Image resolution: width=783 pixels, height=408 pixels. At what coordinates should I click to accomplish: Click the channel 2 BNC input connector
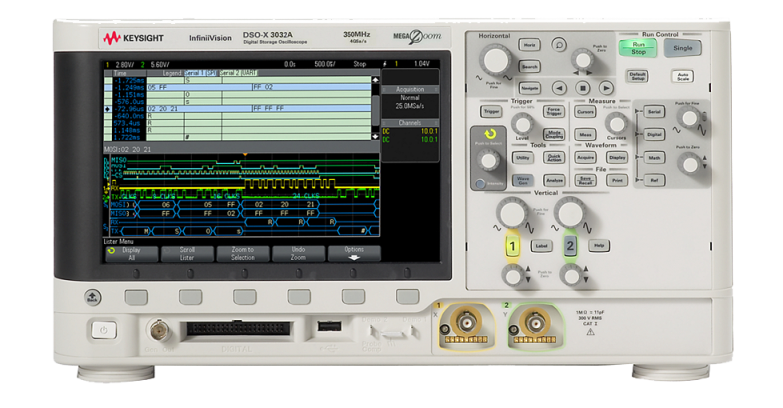click(535, 324)
